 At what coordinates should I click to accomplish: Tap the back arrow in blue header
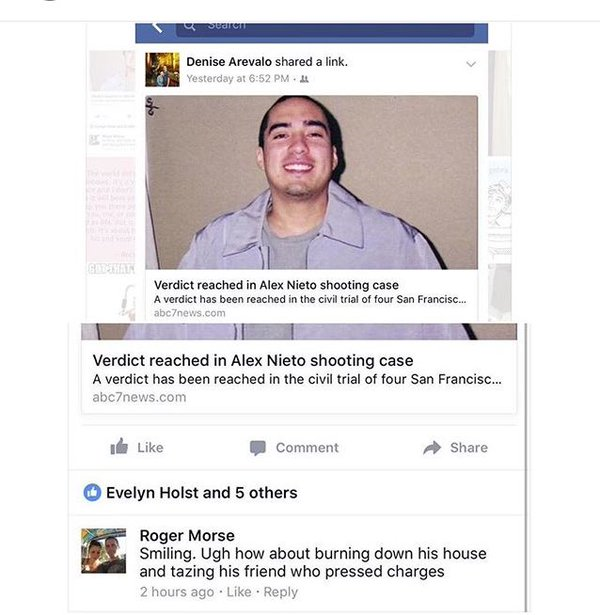(x=157, y=27)
